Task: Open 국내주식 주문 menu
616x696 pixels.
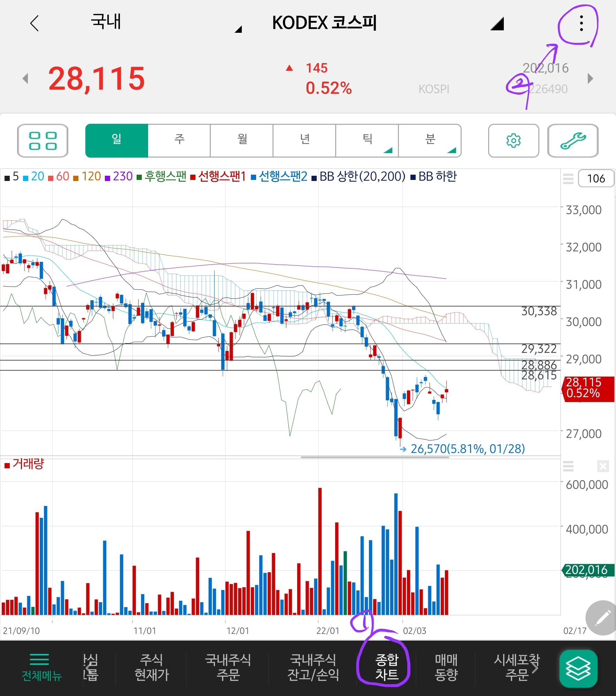Action: pyautogui.click(x=228, y=667)
